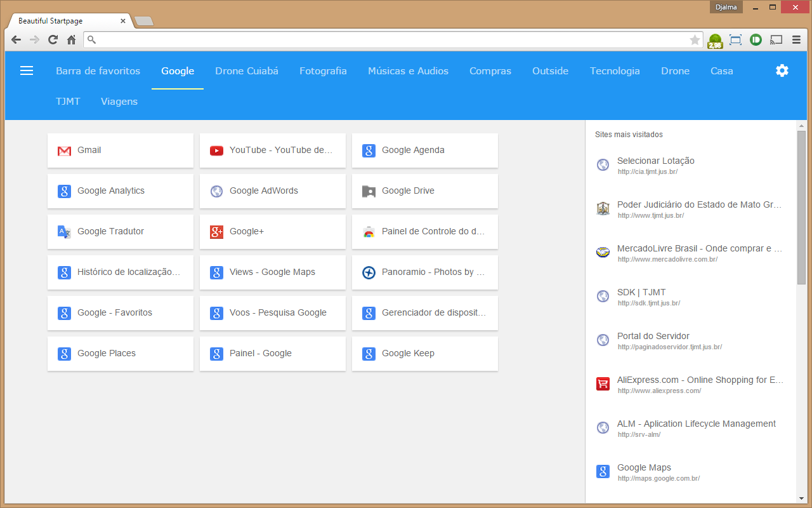Click the green ID extension icon
This screenshot has height=508, width=812.
[x=756, y=40]
